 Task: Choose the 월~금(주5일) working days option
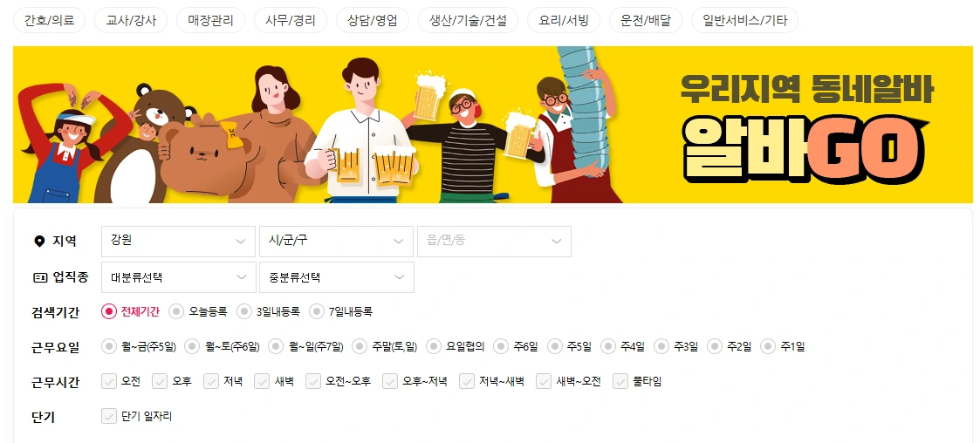[x=109, y=346]
